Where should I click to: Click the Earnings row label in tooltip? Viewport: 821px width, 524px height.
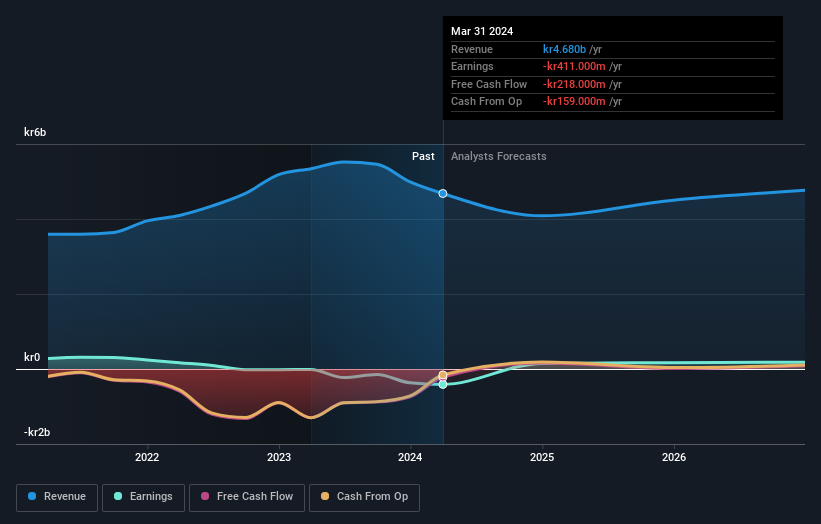pyautogui.click(x=472, y=66)
